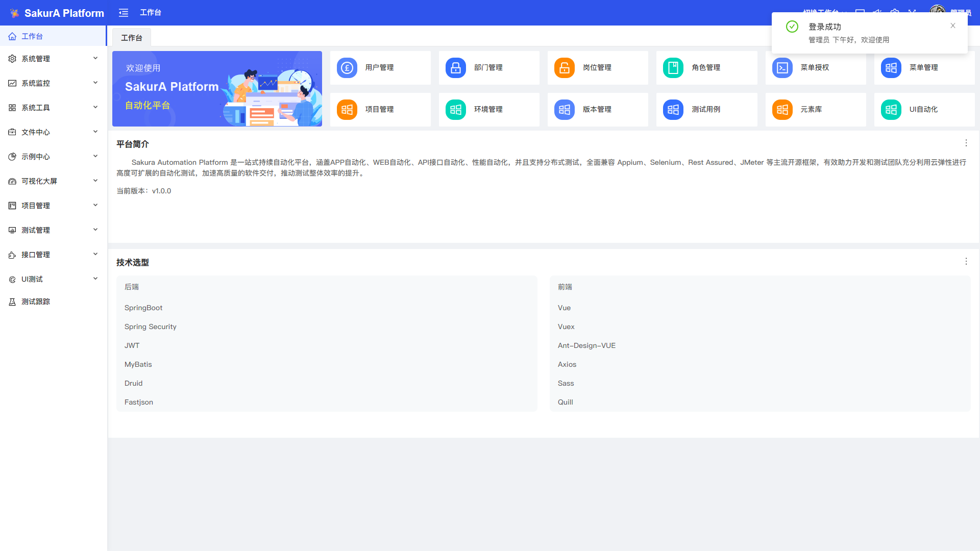Click the 欢迎使用 SakurA Platform banner
980x551 pixels.
217,89
